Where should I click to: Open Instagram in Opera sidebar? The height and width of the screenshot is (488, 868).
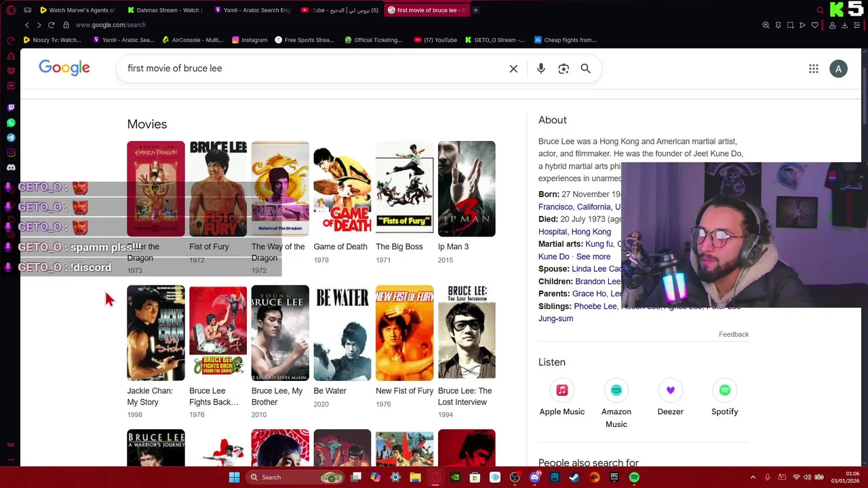coord(11,152)
